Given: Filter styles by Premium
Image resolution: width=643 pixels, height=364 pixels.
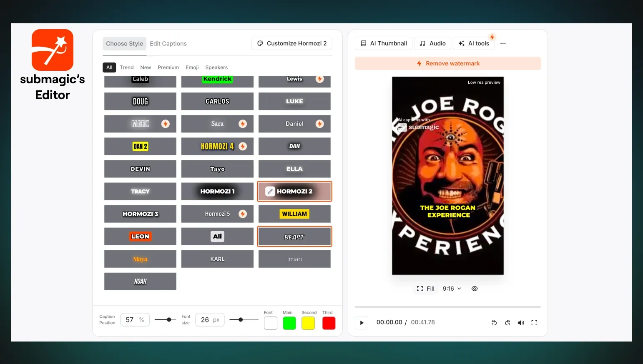Looking at the screenshot, I should [x=168, y=67].
